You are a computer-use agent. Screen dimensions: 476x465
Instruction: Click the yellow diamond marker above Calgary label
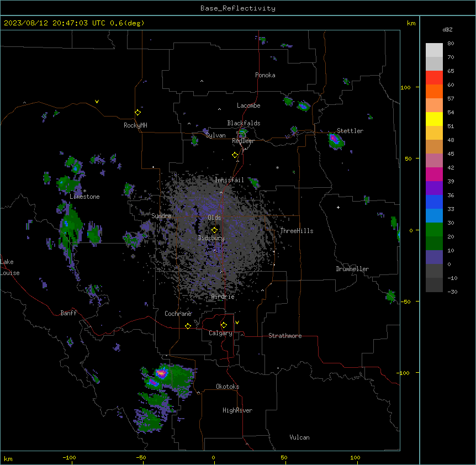224,325
